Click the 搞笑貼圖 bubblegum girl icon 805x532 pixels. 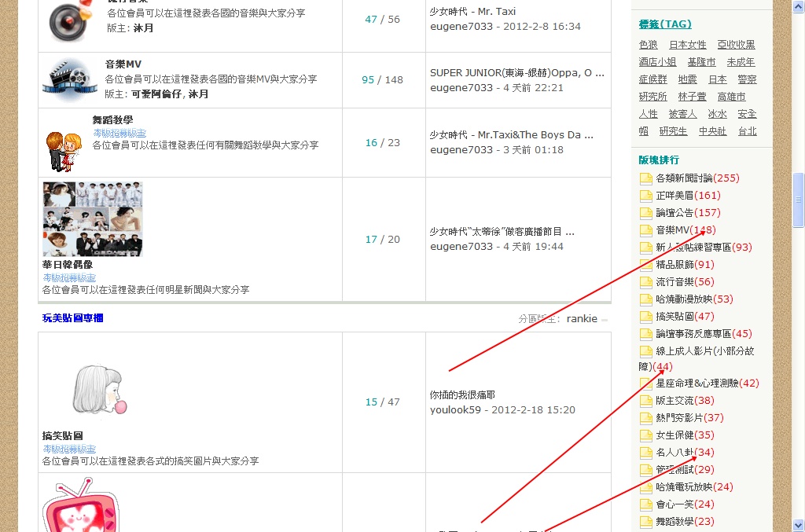tap(99, 390)
